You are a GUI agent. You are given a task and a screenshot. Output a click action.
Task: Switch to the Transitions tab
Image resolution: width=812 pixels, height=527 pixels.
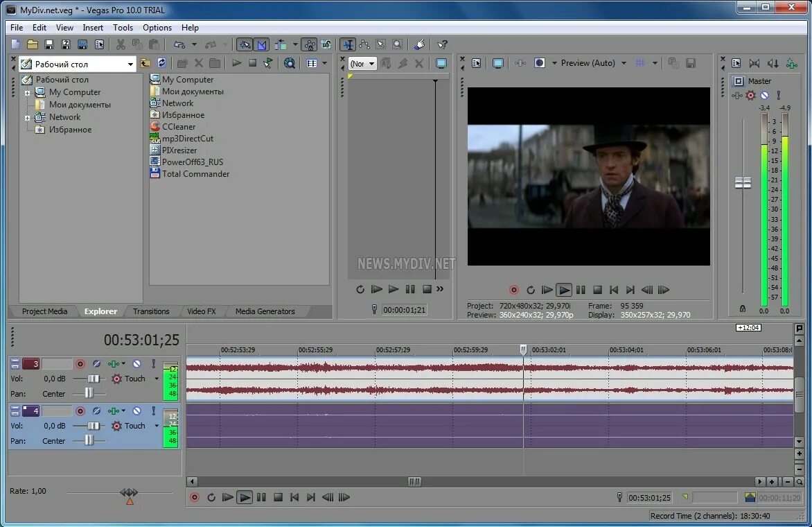(151, 311)
